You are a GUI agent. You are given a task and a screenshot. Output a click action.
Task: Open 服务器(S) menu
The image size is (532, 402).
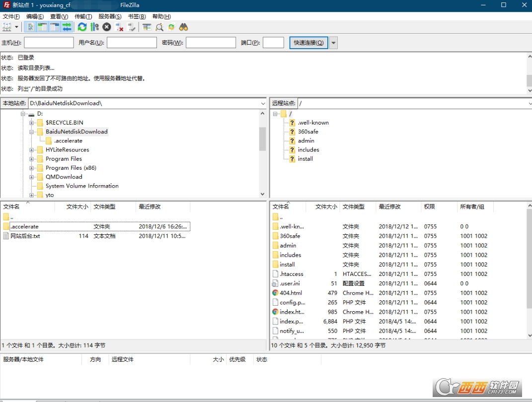110,16
